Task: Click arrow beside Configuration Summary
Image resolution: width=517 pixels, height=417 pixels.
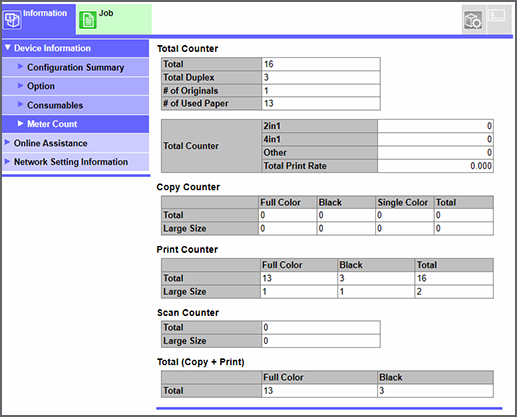Action: pyautogui.click(x=20, y=66)
